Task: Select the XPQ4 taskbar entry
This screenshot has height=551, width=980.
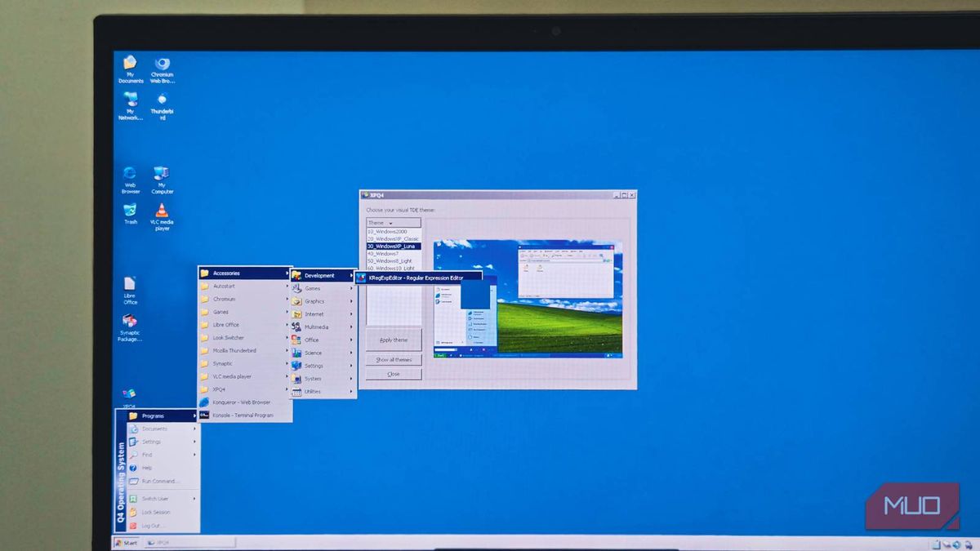Action: (x=189, y=543)
